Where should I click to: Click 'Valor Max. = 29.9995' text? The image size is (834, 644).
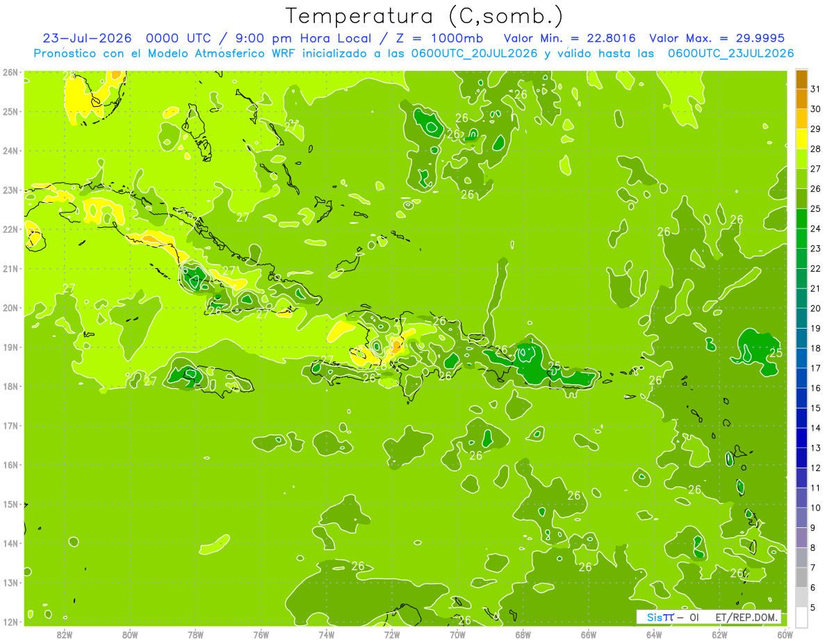(717, 38)
